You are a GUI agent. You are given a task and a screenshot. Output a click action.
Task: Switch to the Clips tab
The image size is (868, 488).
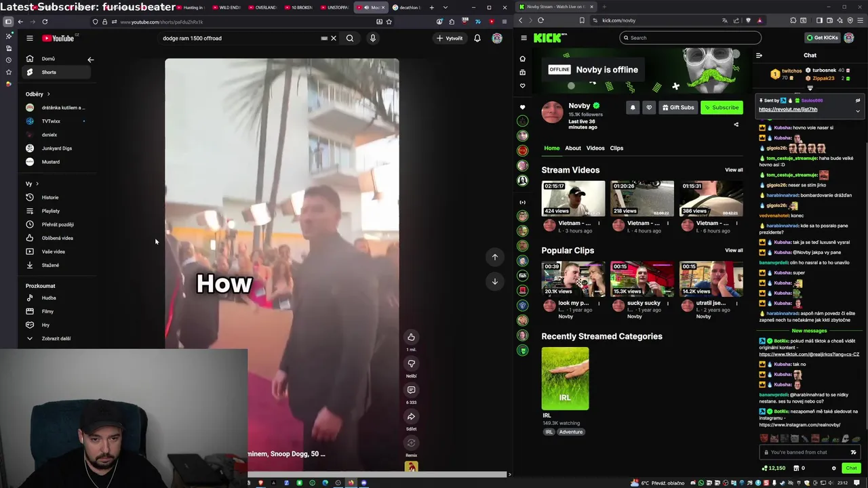[x=616, y=148]
